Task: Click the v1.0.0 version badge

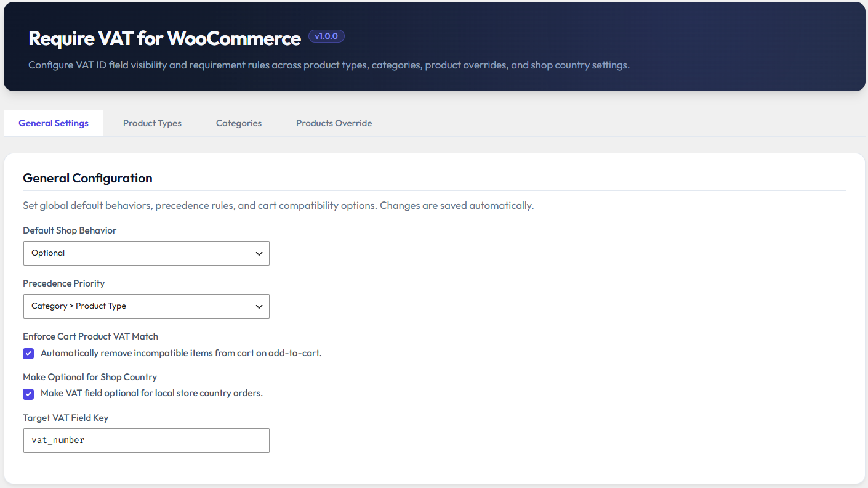Action: [326, 36]
